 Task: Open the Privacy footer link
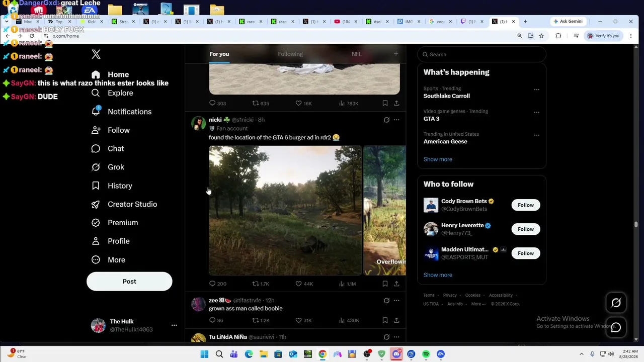coord(450,296)
